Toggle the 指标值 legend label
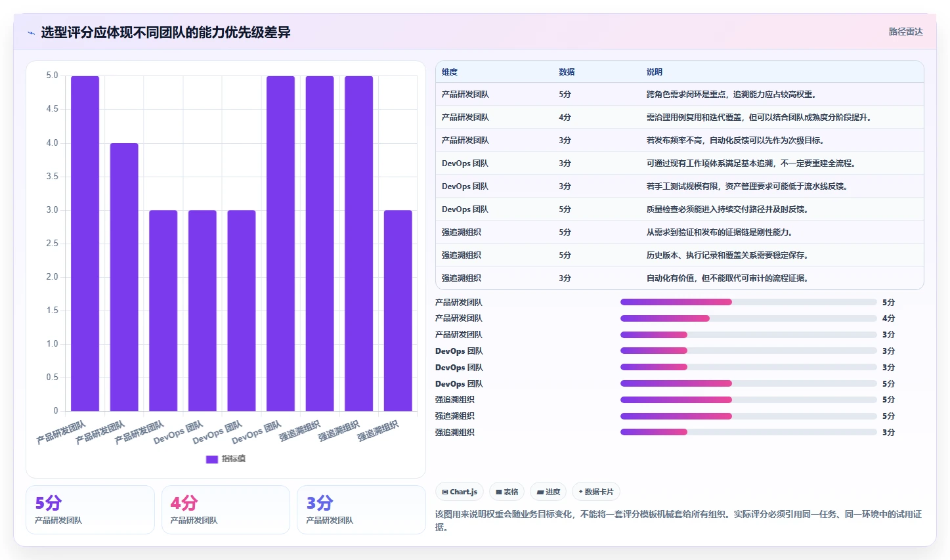Screen dimensions: 950x560 [x=234, y=459]
